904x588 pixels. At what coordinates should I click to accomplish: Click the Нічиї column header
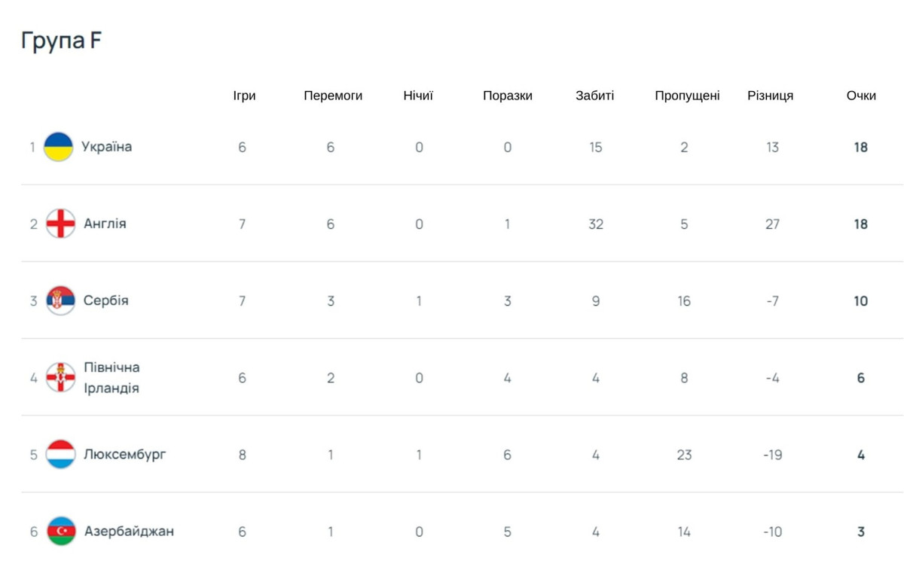pos(418,96)
